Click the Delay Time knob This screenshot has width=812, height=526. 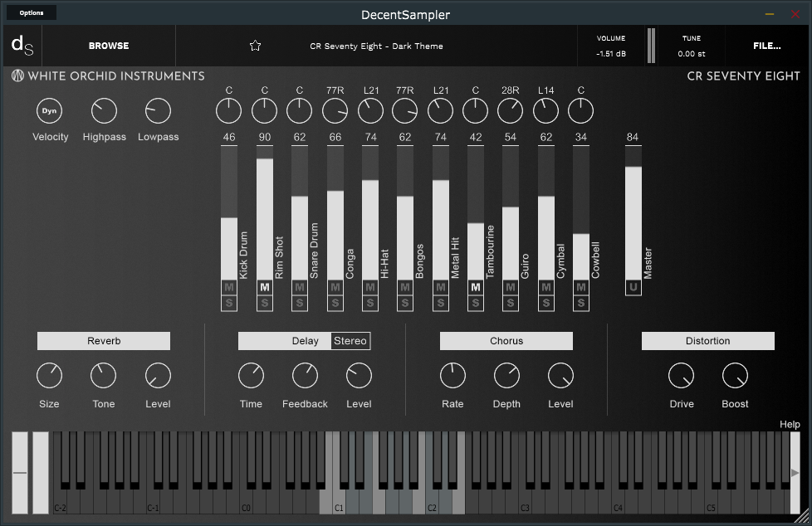click(252, 375)
